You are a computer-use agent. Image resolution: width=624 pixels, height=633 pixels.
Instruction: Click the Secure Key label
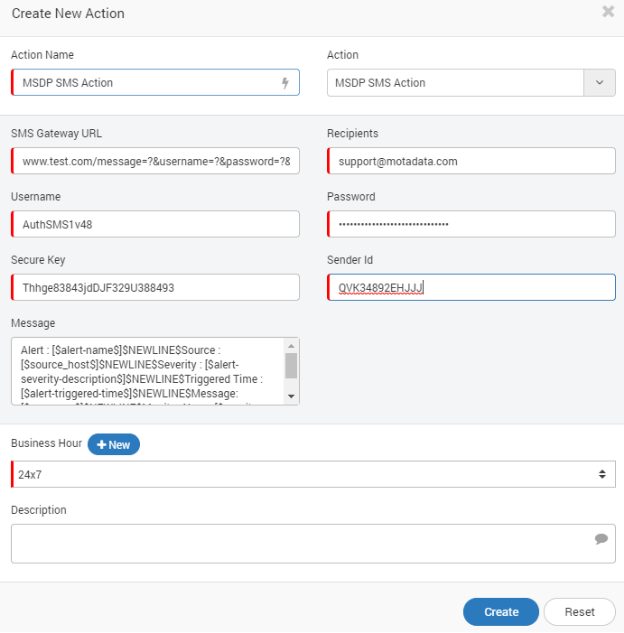[x=38, y=260]
